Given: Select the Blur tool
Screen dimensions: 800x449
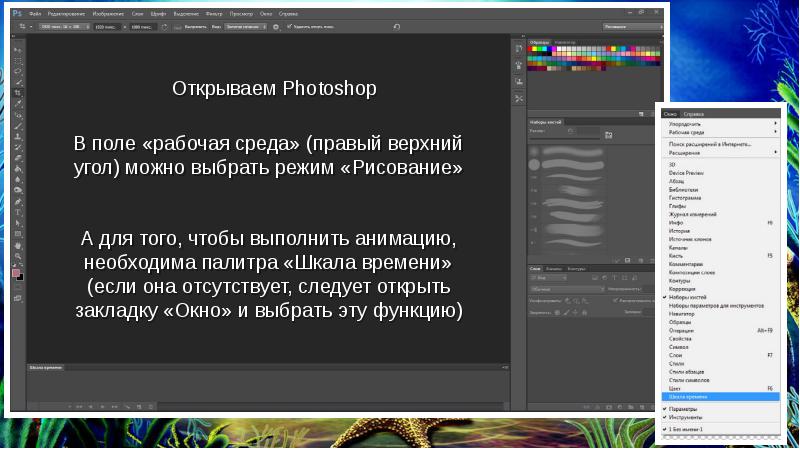Looking at the screenshot, I should click(x=18, y=179).
